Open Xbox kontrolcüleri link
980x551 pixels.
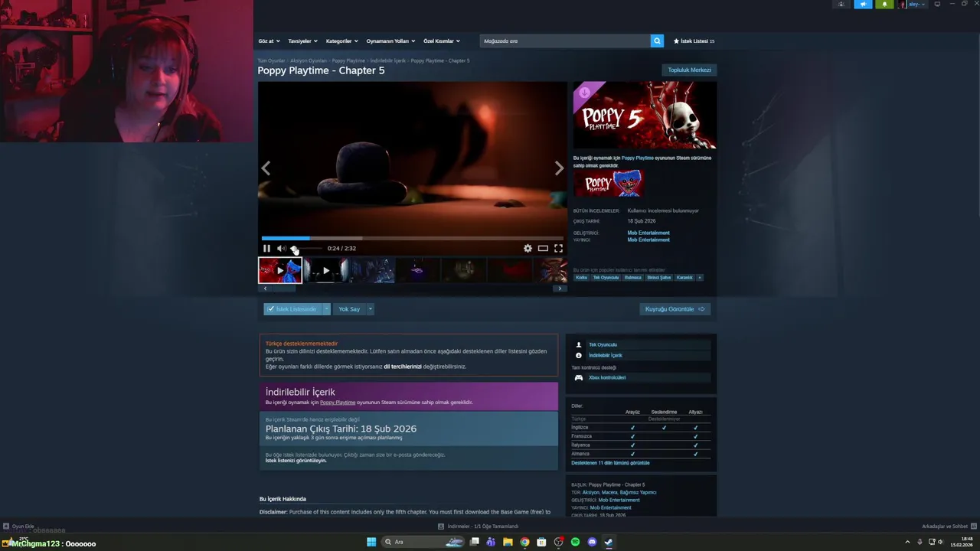(x=607, y=377)
